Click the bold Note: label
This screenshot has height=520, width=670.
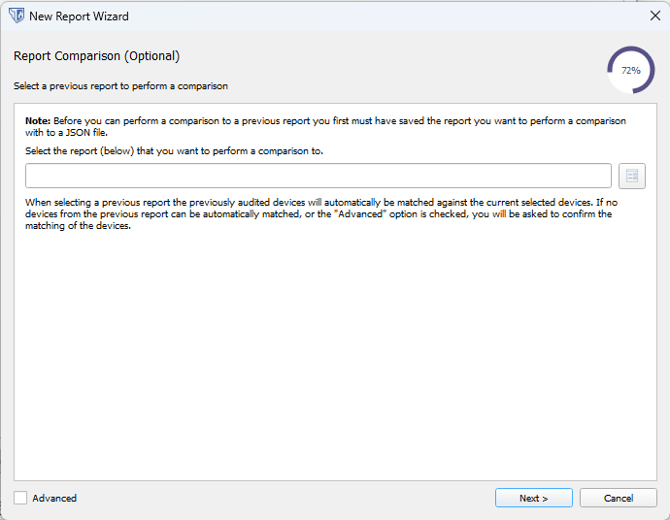pos(38,121)
